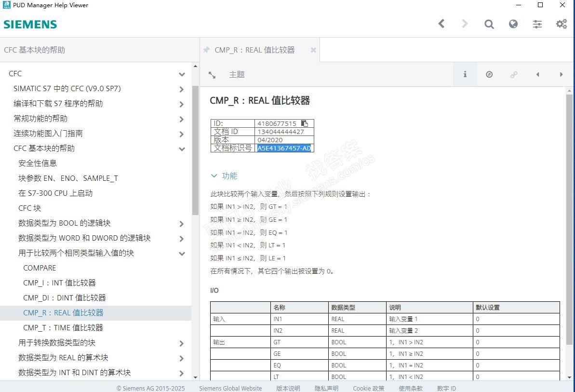Collapse the CFC root tree node
575x392 pixels.
click(182, 74)
